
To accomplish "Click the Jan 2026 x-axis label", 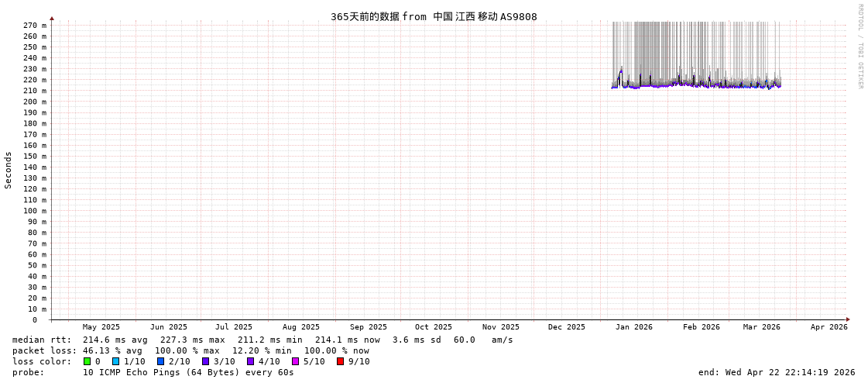I will pos(633,327).
